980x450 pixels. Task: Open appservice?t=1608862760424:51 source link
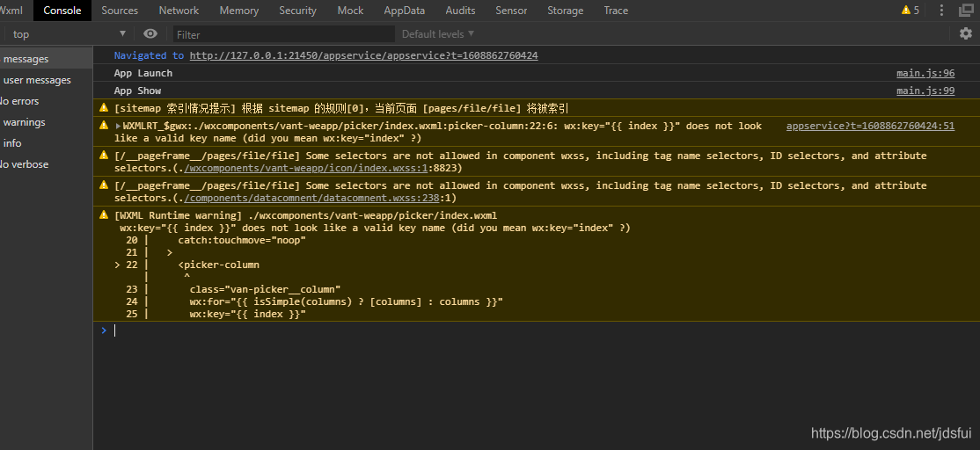(x=870, y=126)
